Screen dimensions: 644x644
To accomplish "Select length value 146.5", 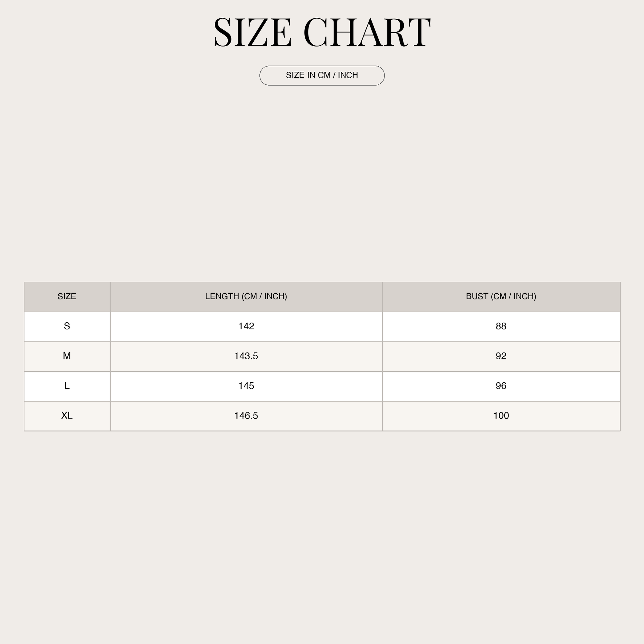I will click(x=246, y=416).
